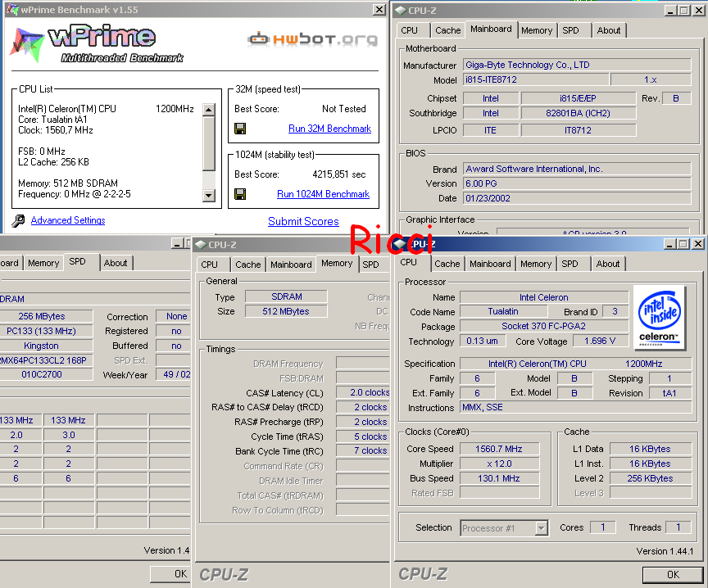Click the i815-ITE8712 model field
The width and height of the screenshot is (708, 588).
(536, 79)
